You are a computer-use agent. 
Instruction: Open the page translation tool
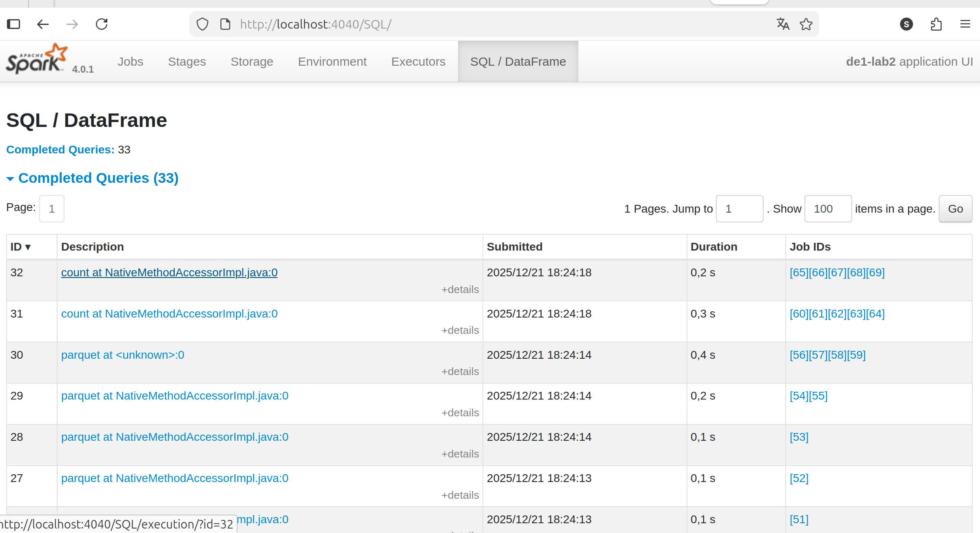pos(783,24)
